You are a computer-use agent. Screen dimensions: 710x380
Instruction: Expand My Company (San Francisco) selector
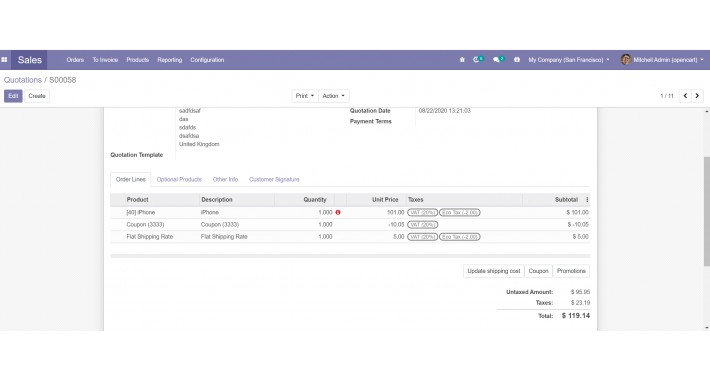click(x=569, y=60)
